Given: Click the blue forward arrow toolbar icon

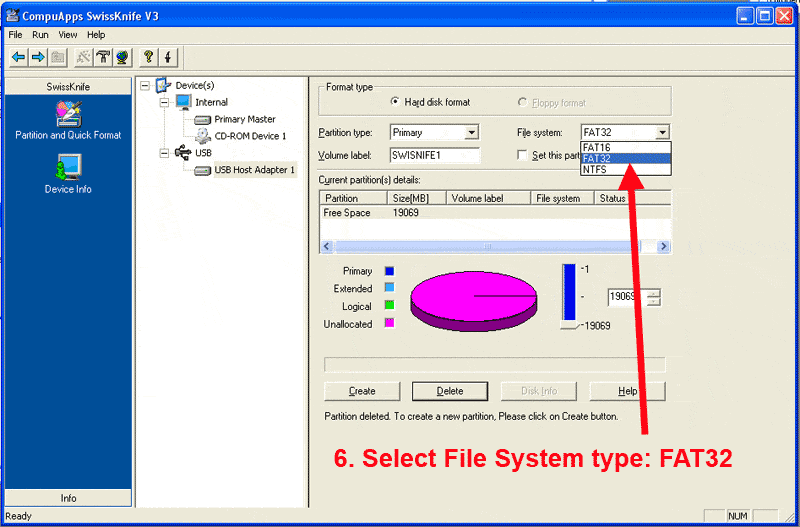Looking at the screenshot, I should [x=38, y=57].
